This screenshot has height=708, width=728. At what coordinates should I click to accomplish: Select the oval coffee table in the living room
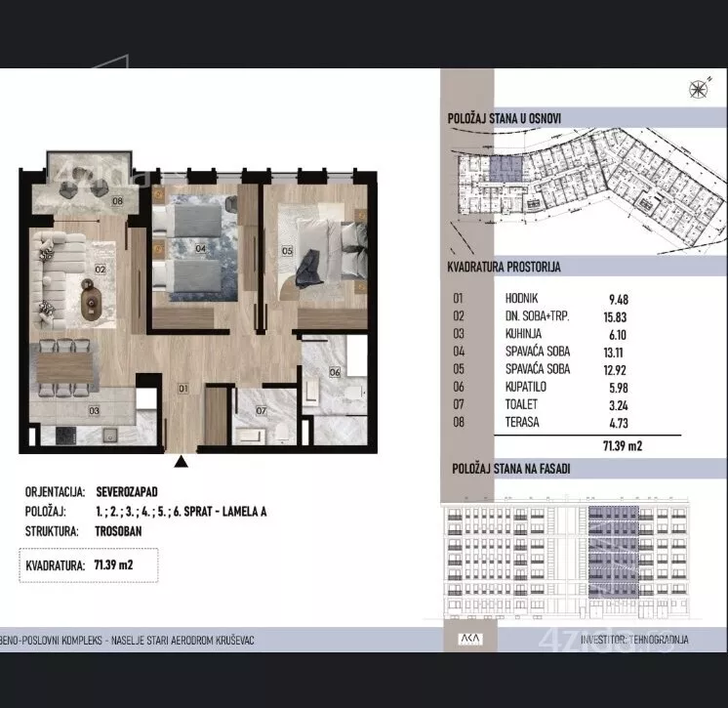[x=91, y=303]
